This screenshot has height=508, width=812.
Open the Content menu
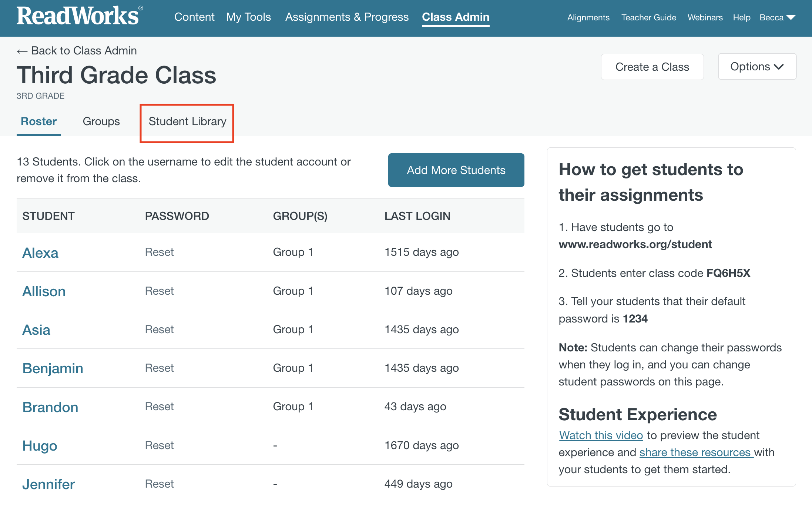(194, 17)
